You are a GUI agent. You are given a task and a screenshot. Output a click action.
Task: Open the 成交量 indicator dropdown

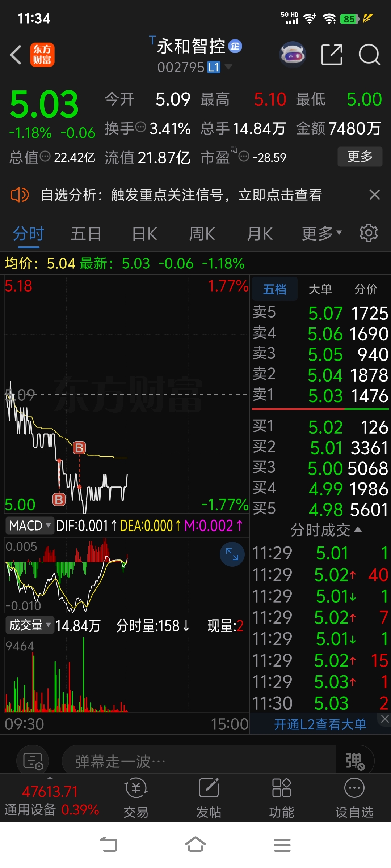[30, 625]
